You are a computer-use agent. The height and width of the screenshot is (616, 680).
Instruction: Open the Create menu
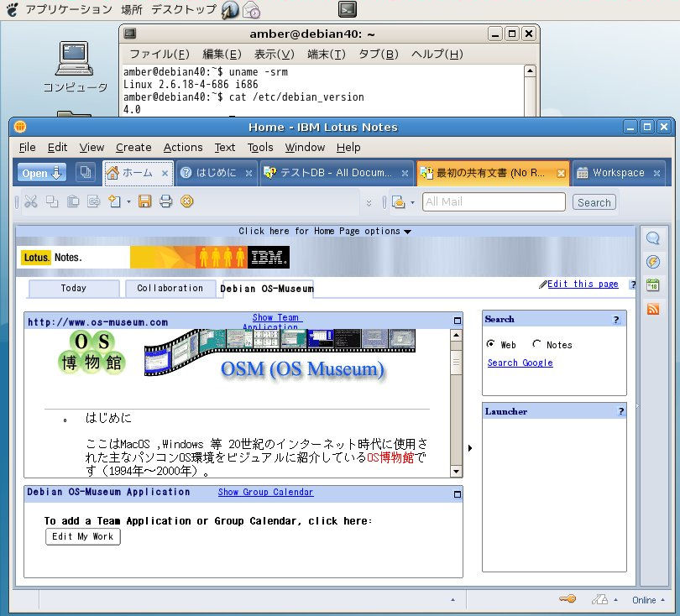point(133,148)
